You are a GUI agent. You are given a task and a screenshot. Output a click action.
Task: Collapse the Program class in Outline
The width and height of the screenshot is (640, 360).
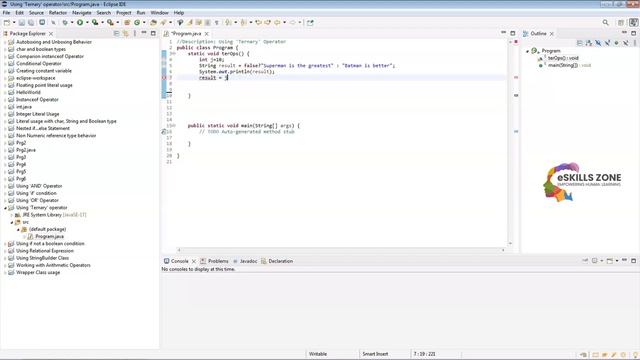click(527, 51)
